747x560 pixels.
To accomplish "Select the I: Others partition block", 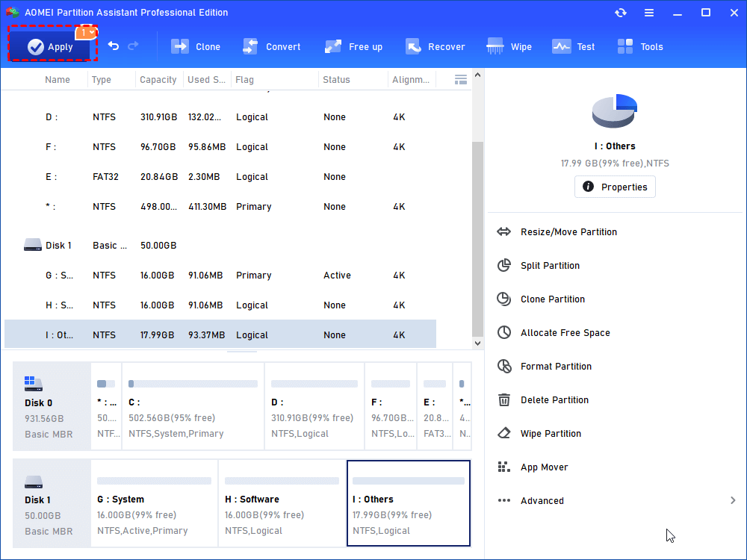I will [409, 503].
